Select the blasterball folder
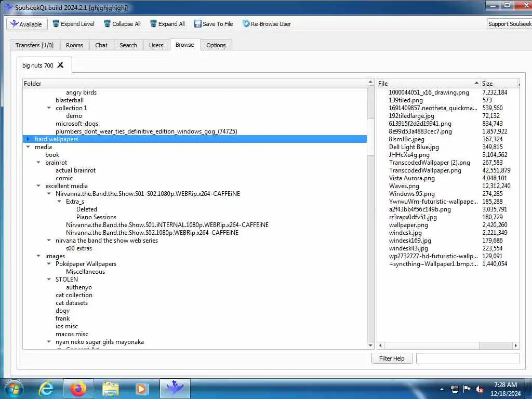 pyautogui.click(x=70, y=100)
